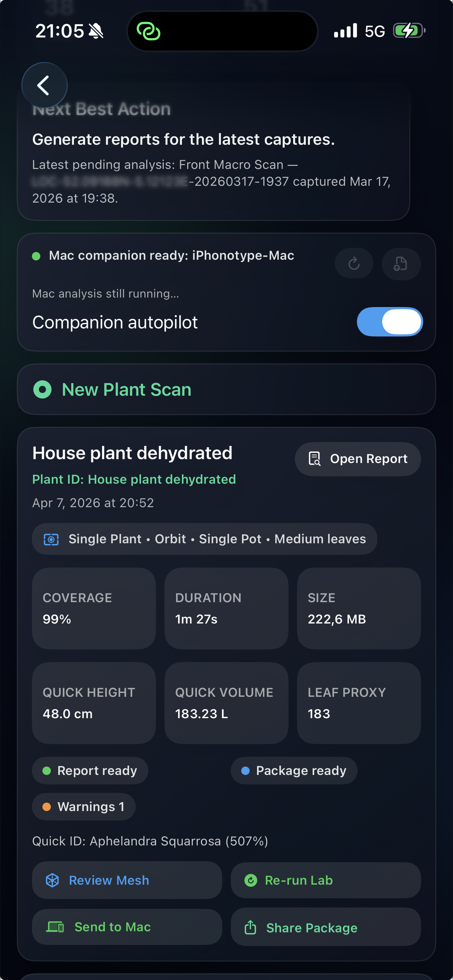Screen dimensions: 453x980
Task: Select the Single Plant Orbit tag chip
Action: [x=204, y=539]
